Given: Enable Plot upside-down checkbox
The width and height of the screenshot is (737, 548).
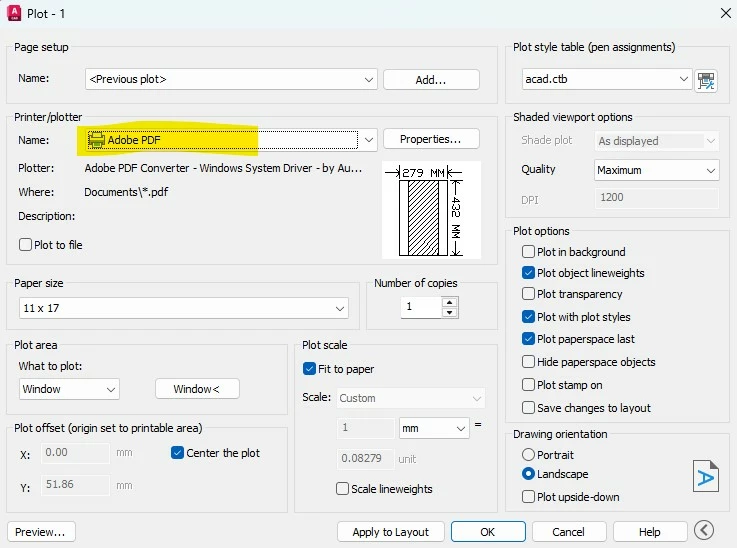Looking at the screenshot, I should pos(528,497).
